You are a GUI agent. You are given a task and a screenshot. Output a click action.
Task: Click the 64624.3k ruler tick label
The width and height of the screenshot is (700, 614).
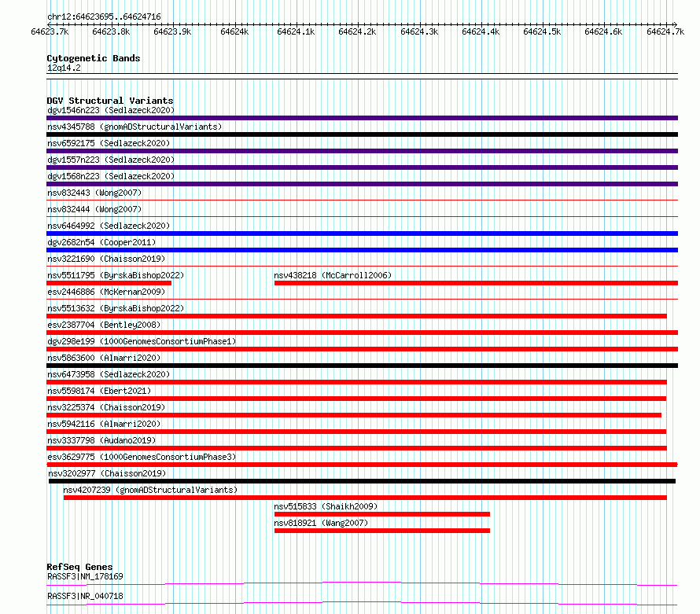tap(419, 31)
